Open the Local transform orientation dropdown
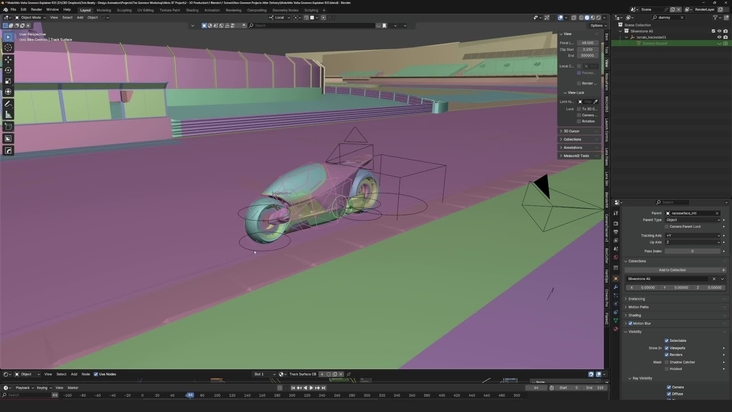 (x=279, y=17)
